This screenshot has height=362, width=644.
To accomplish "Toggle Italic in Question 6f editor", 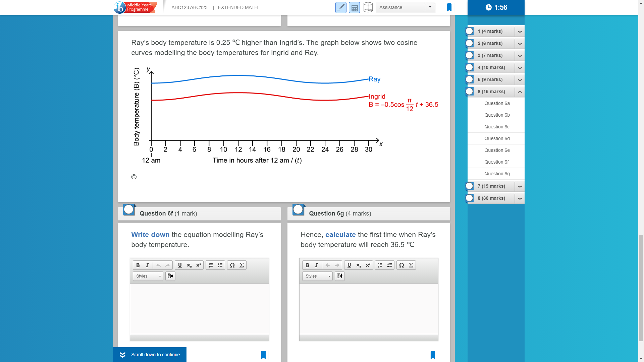I will click(147, 265).
